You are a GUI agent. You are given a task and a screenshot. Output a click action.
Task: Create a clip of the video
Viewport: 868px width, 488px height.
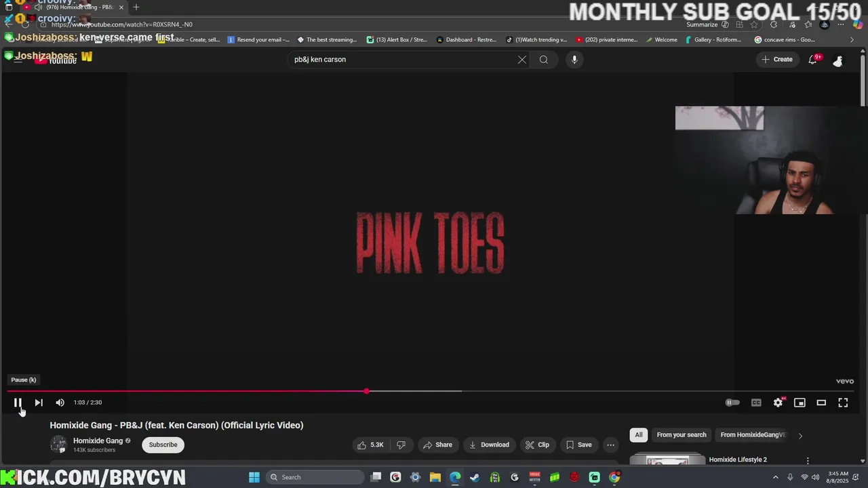point(537,445)
